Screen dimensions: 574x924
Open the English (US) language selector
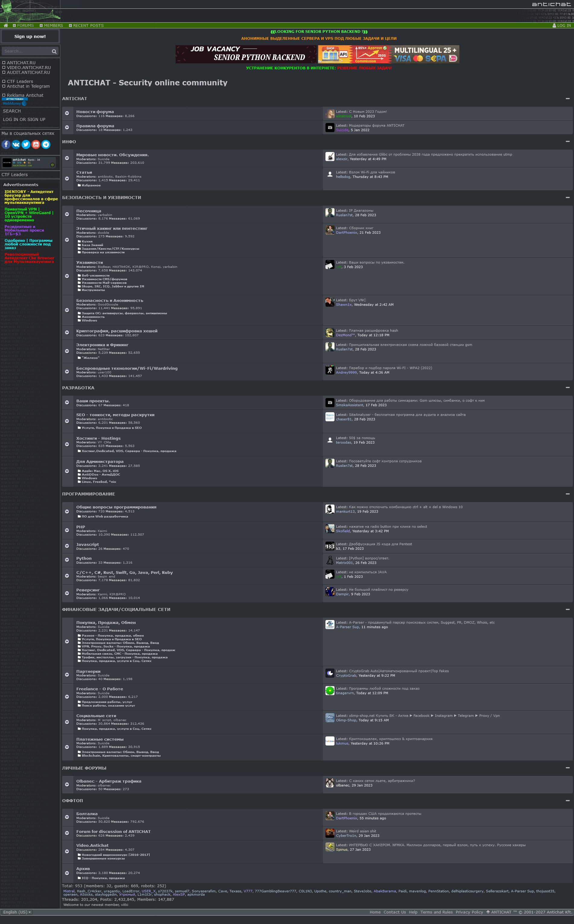point(17,912)
